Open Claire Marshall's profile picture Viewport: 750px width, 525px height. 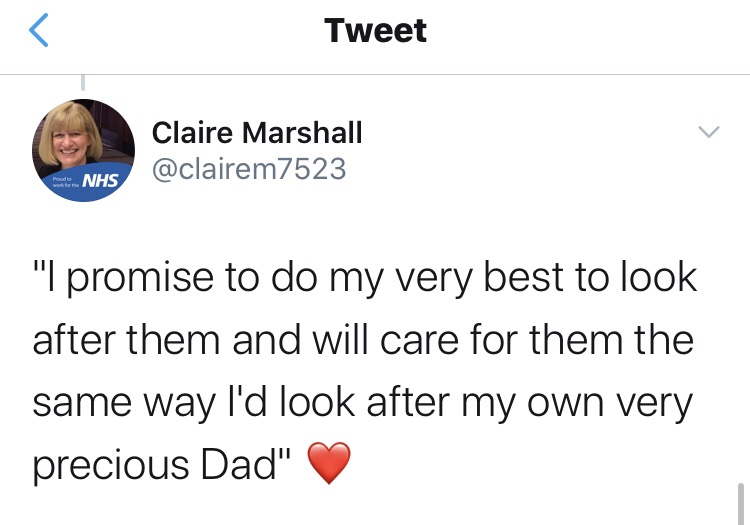point(83,148)
